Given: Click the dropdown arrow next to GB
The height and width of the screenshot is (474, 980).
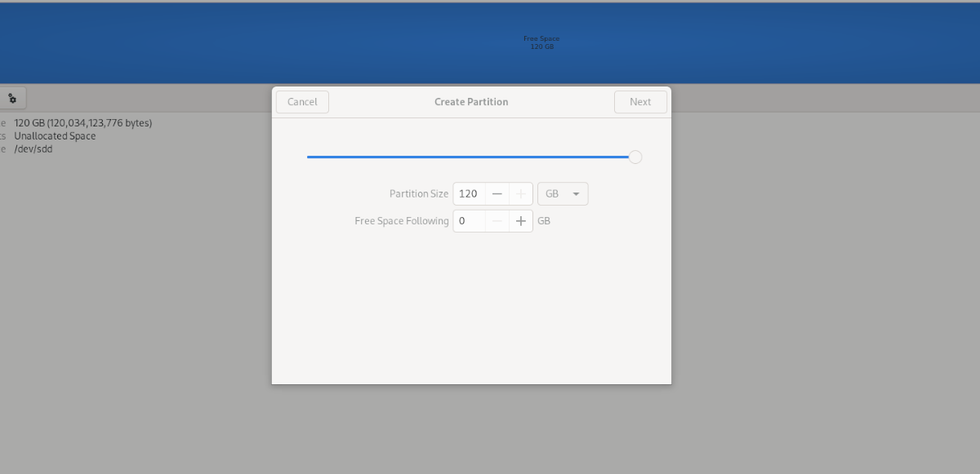Looking at the screenshot, I should point(576,194).
